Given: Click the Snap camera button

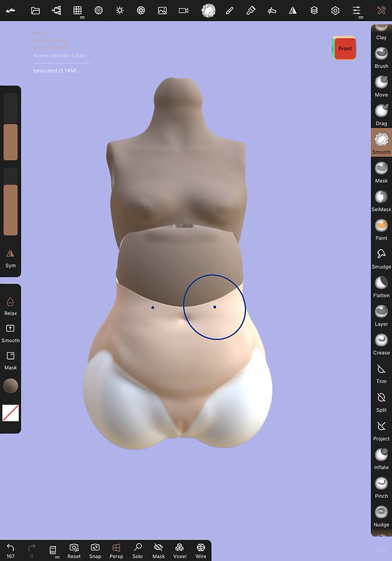Looking at the screenshot, I should pyautogui.click(x=95, y=550).
